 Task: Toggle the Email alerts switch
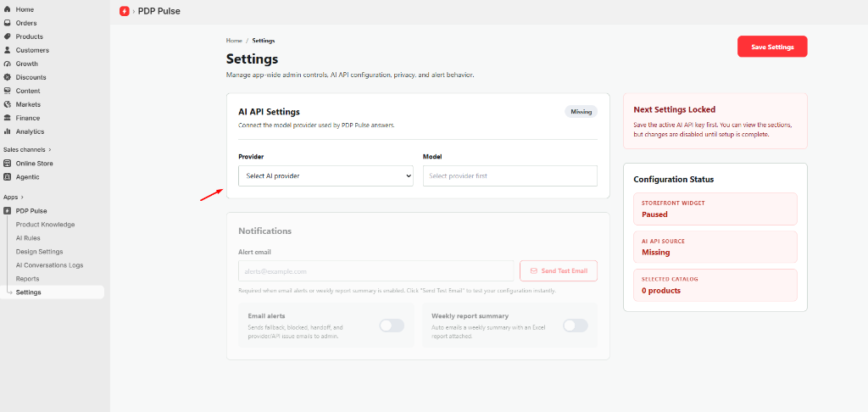pyautogui.click(x=392, y=326)
